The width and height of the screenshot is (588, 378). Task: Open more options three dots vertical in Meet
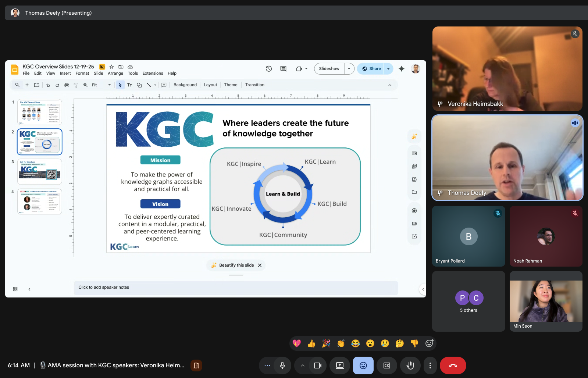click(x=430, y=365)
